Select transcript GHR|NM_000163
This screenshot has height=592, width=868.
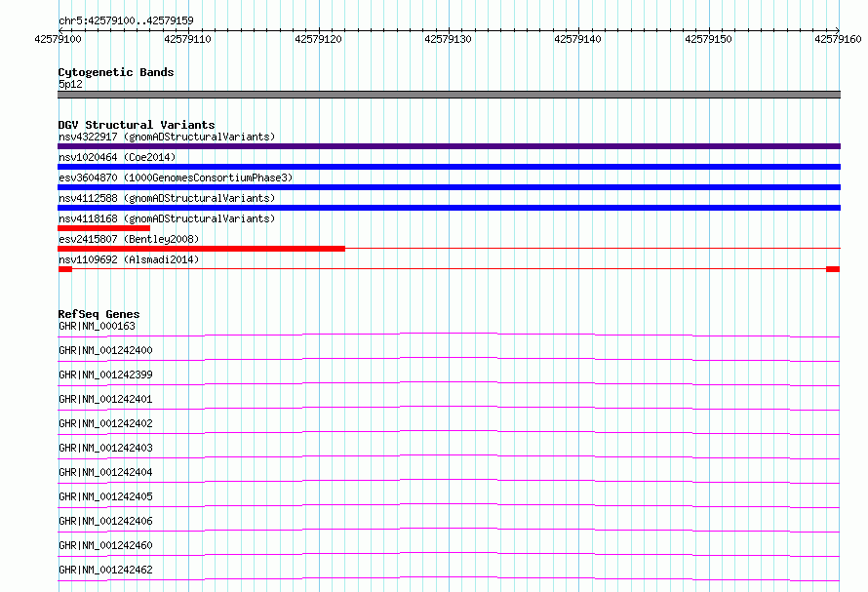click(97, 326)
